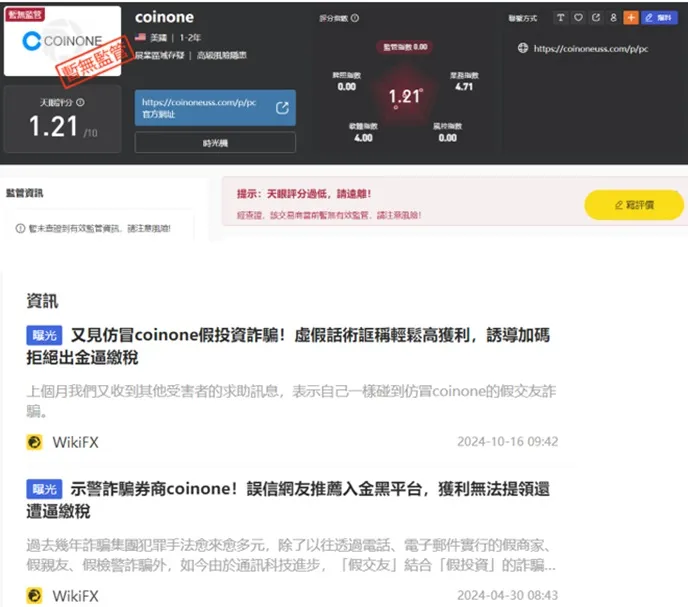Image resolution: width=688 pixels, height=607 pixels.
Task: Click WikiFX author name under first article
Action: coord(75,442)
